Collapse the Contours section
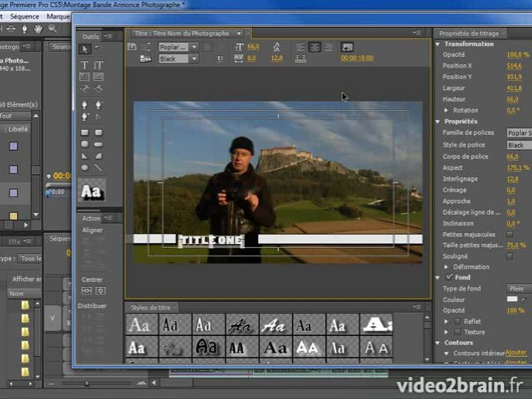532x399 pixels. point(438,342)
